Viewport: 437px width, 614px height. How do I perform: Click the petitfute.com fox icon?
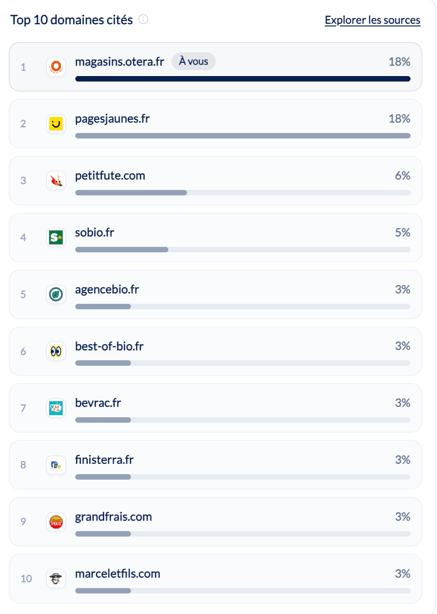[x=56, y=181]
